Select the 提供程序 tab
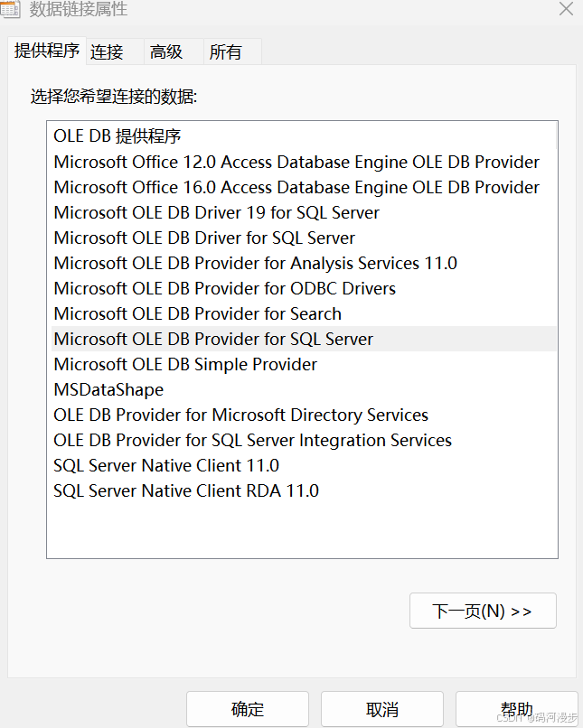Viewport: 583px width, 728px height. [x=47, y=51]
